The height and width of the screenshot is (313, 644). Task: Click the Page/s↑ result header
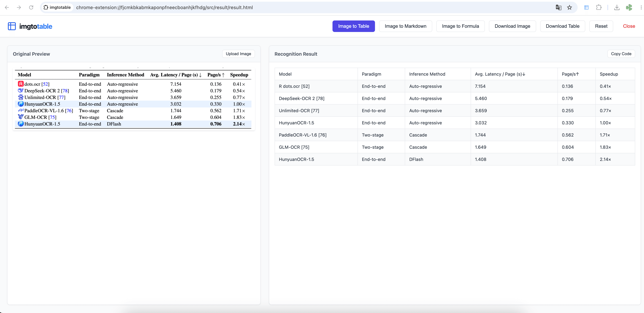(576, 74)
